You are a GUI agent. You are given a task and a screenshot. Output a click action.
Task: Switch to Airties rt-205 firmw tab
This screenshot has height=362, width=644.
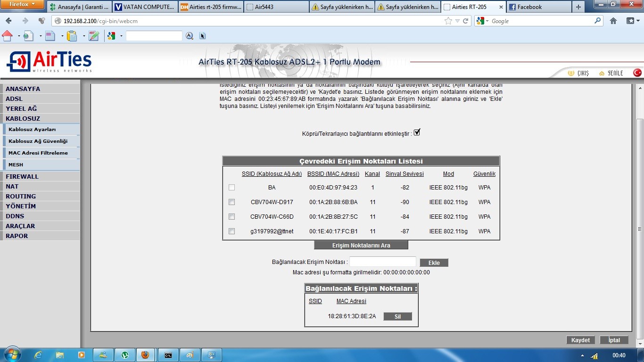(x=211, y=7)
